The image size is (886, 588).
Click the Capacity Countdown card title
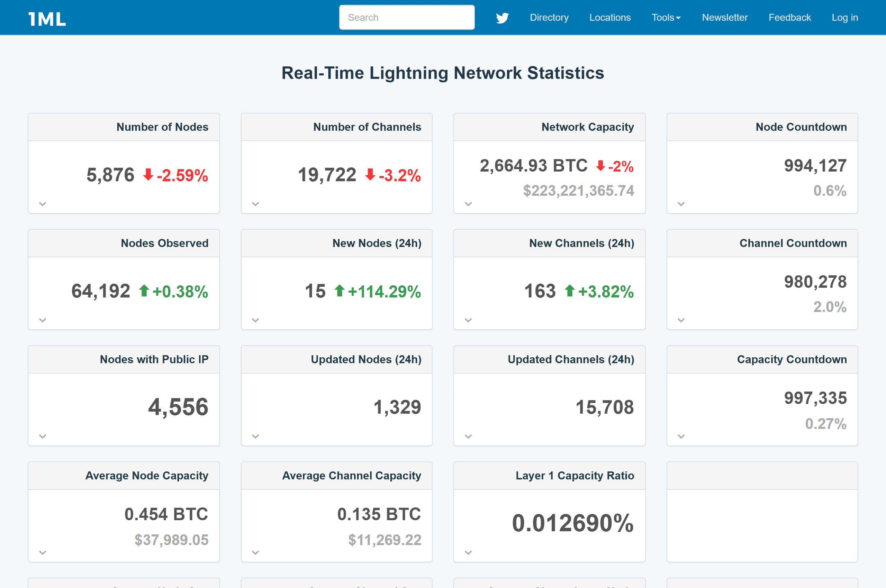(x=792, y=360)
